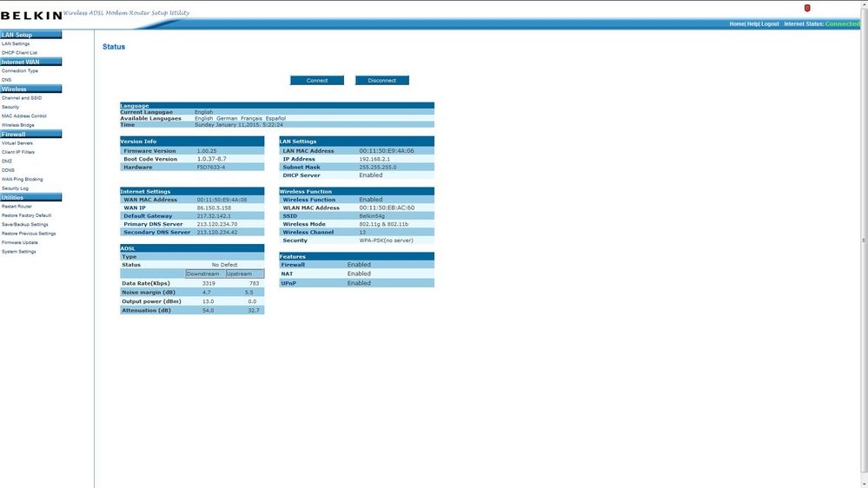Click primary DNS 213.120.234.70
The height and width of the screenshot is (488, 868).
click(x=217, y=225)
